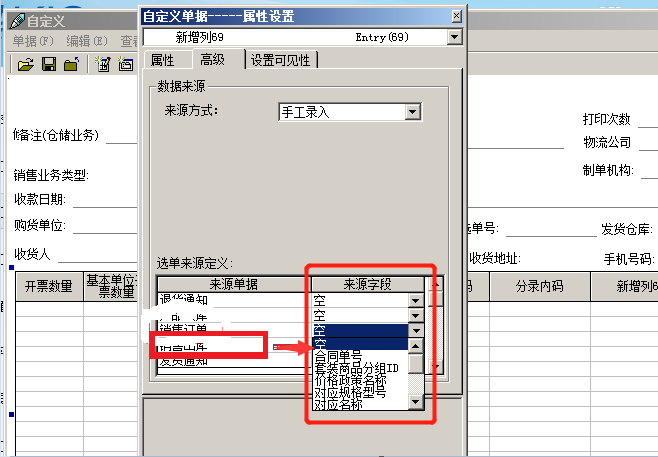Close the 属性设置 dialog
658x457 pixels.
pyautogui.click(x=456, y=16)
